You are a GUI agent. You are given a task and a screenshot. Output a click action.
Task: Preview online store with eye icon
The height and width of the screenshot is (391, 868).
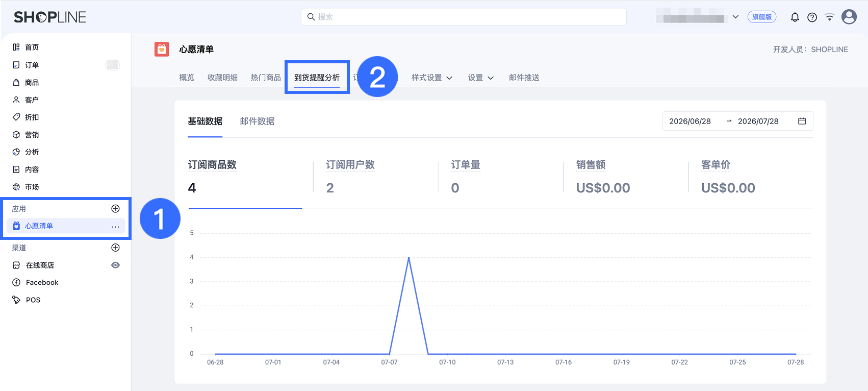(x=116, y=265)
